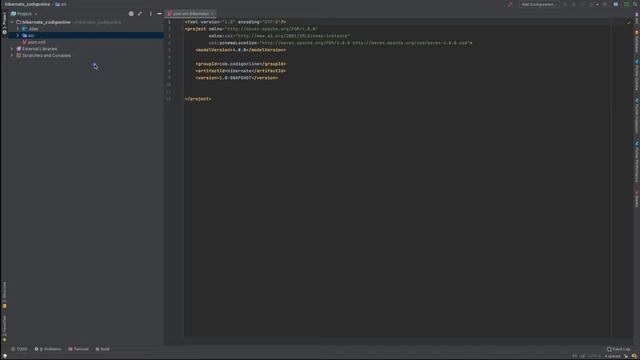This screenshot has height=360, width=640.
Task: Open the Build tool window
Action: coord(102,349)
